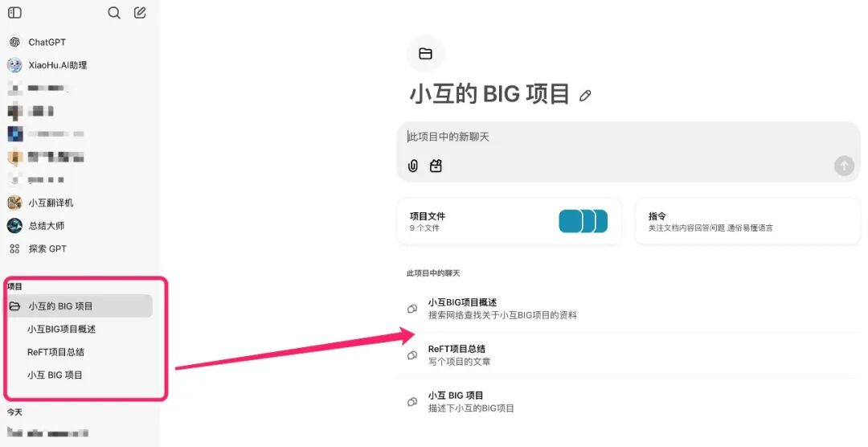This screenshot has height=447, width=868.
Task: Collapse the 小互的 BIG 项目 folder
Action: tap(14, 306)
